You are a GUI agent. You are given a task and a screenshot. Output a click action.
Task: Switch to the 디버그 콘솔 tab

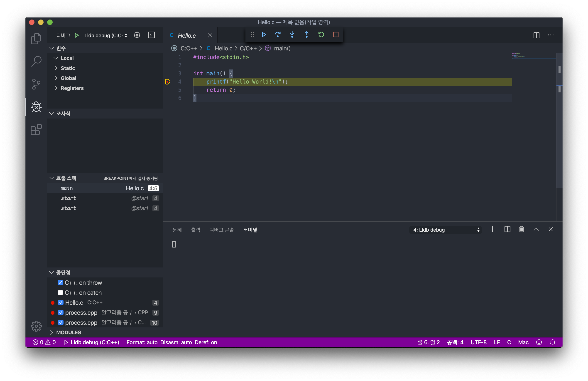[221, 230]
